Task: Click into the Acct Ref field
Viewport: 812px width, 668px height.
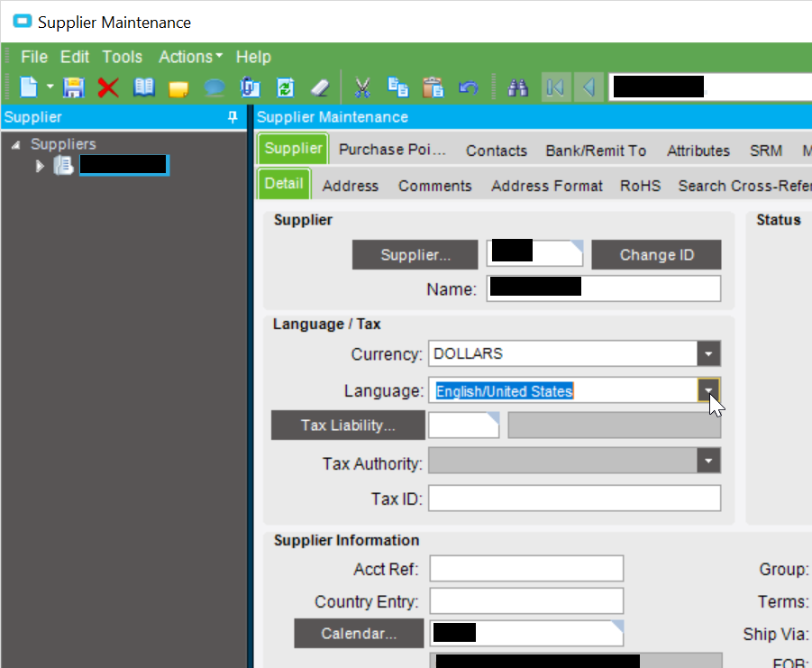Action: pyautogui.click(x=526, y=569)
